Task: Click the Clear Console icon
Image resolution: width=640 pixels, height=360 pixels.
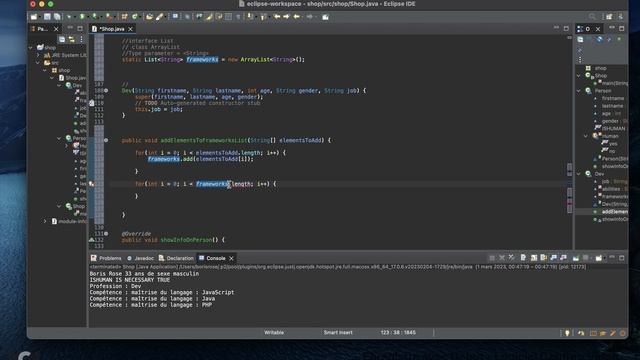Action: click(x=523, y=258)
